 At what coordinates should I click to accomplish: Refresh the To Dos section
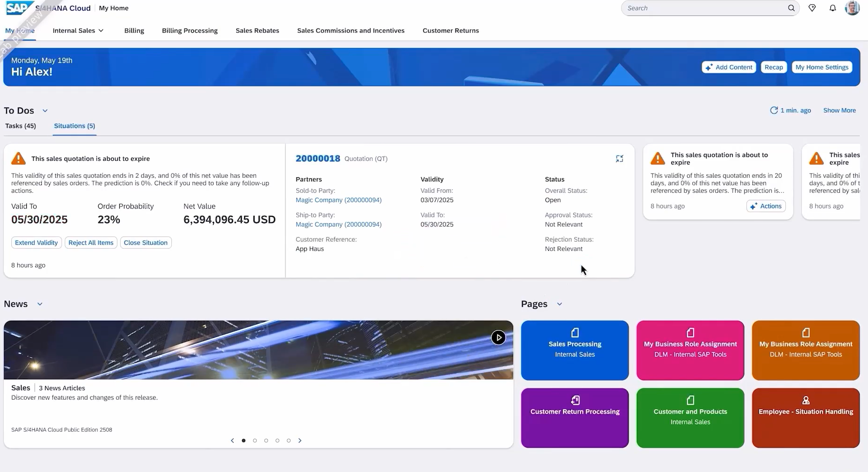pos(774,110)
